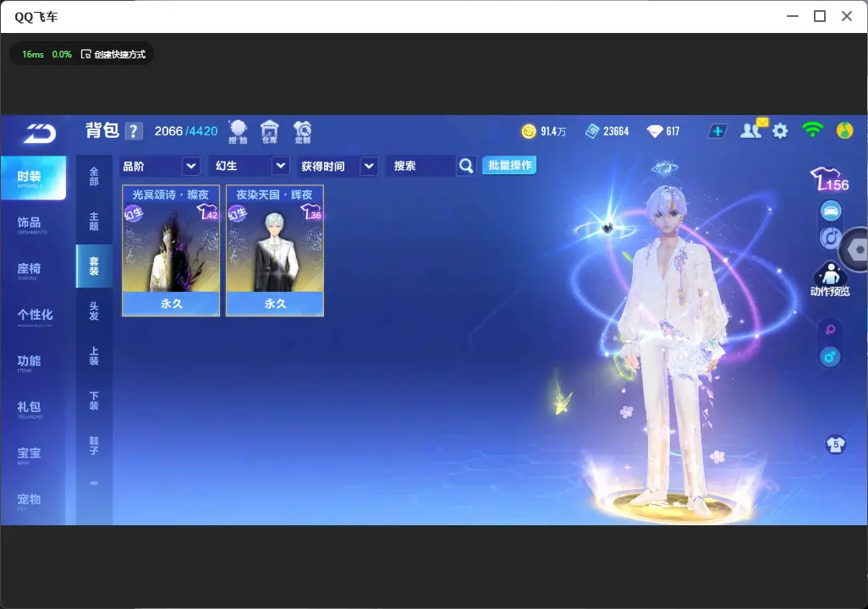Click the 幻生 badge on 光冥颂诗 card
The width and height of the screenshot is (868, 609).
coord(134,214)
